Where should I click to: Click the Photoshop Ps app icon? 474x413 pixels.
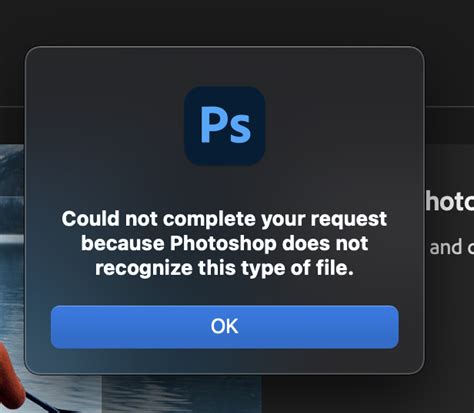[x=224, y=126]
